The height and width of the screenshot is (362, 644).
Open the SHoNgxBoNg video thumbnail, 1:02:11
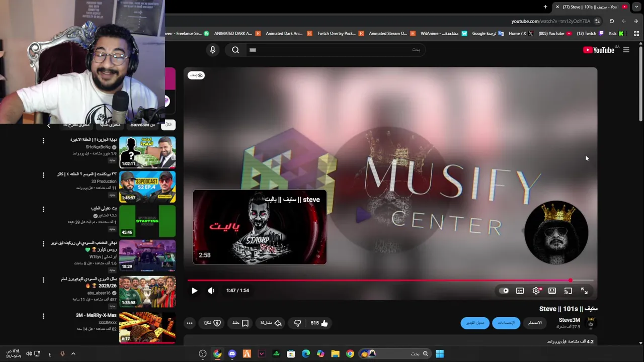147,152
